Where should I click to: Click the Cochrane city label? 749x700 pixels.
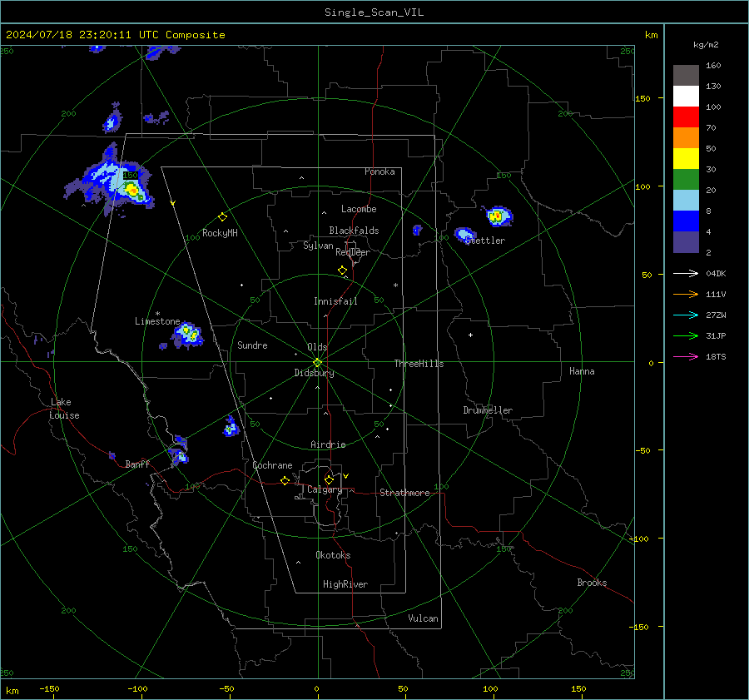pos(272,465)
